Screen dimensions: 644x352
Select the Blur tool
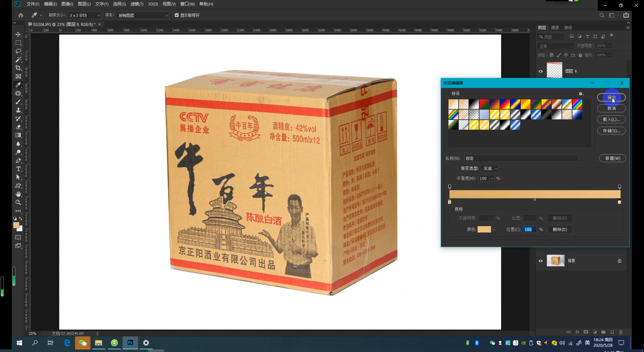point(18,143)
